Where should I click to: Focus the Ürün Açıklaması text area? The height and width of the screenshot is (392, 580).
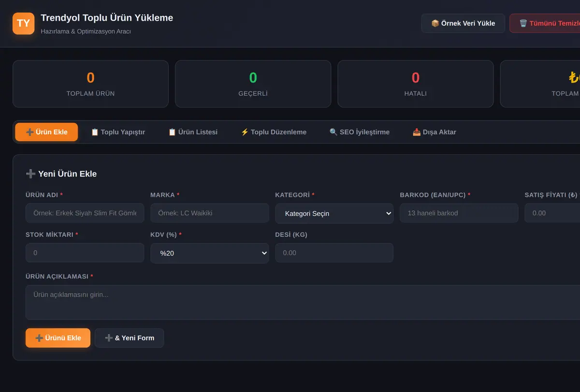coord(303,302)
